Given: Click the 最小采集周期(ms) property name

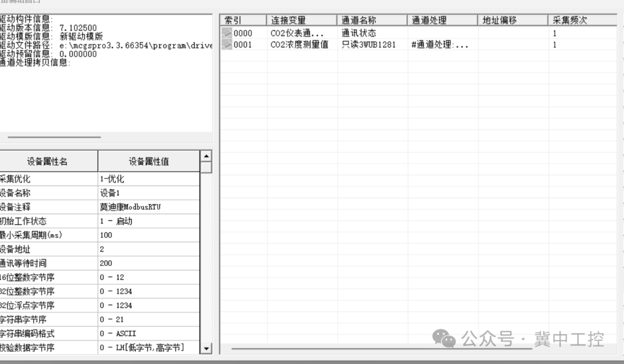Looking at the screenshot, I should click(x=49, y=235).
